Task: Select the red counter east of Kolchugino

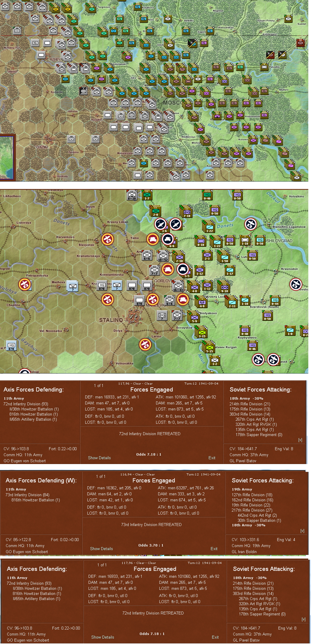Action: [x=300, y=43]
